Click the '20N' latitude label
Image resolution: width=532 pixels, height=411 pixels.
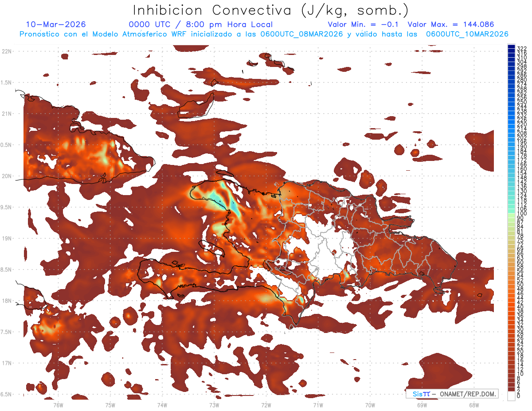tap(7, 176)
